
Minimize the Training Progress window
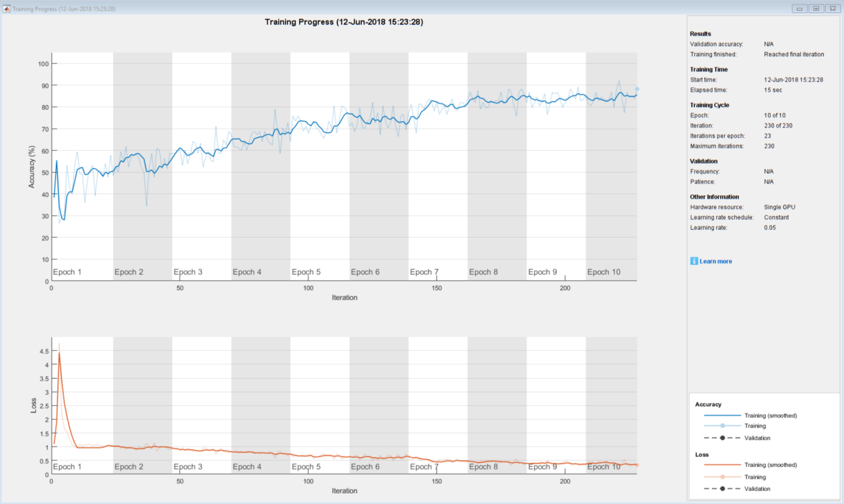coord(800,8)
